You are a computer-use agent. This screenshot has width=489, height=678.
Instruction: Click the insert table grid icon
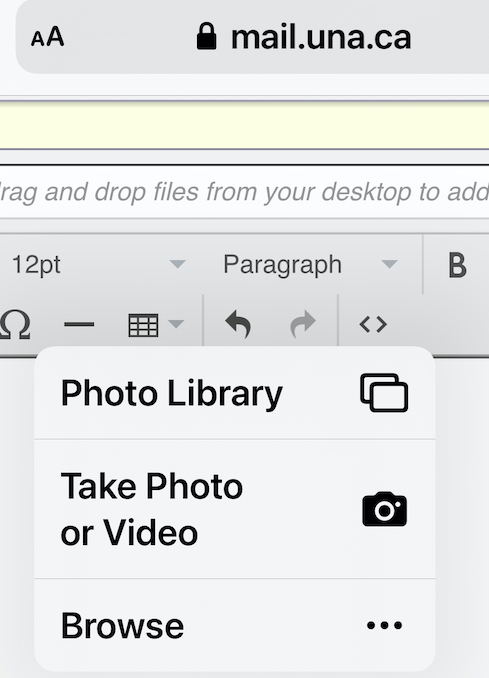tap(143, 325)
